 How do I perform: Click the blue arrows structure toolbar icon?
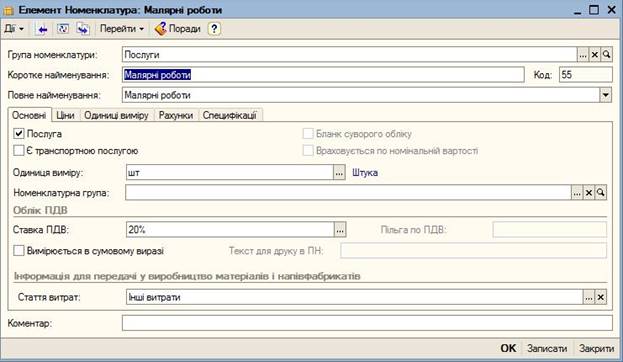pyautogui.click(x=83, y=29)
